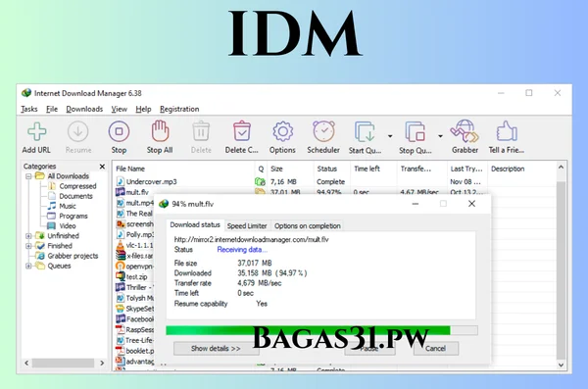Image resolution: width=588 pixels, height=389 pixels.
Task: Click the queue icon in Undercover.mp3 row
Action: (260, 181)
